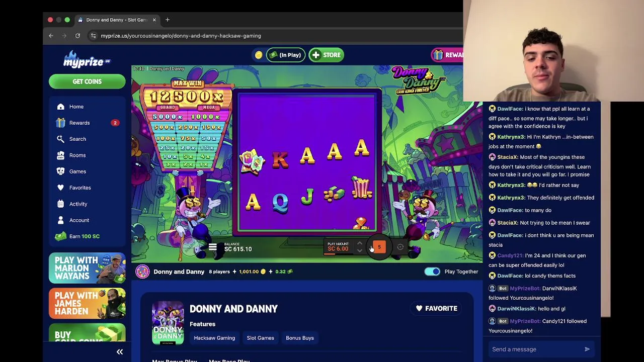Click the Balance SC 615.10 display
The width and height of the screenshot is (644, 362).
click(237, 247)
